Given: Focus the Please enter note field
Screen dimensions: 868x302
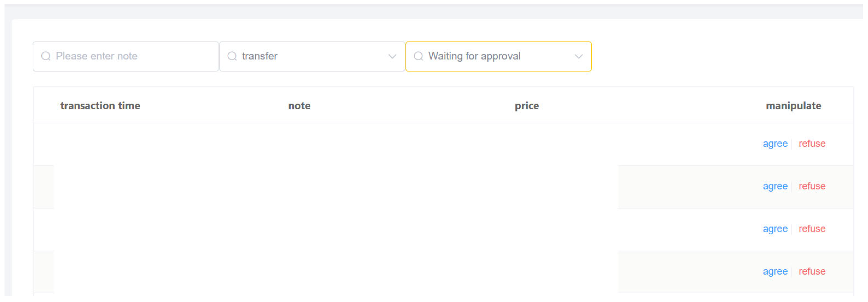Looking at the screenshot, I should pos(126,57).
